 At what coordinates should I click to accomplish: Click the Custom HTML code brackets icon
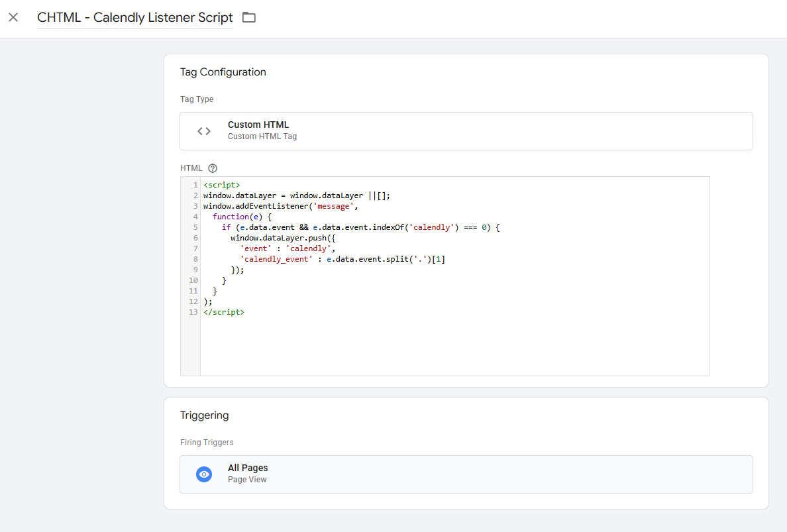pyautogui.click(x=204, y=131)
